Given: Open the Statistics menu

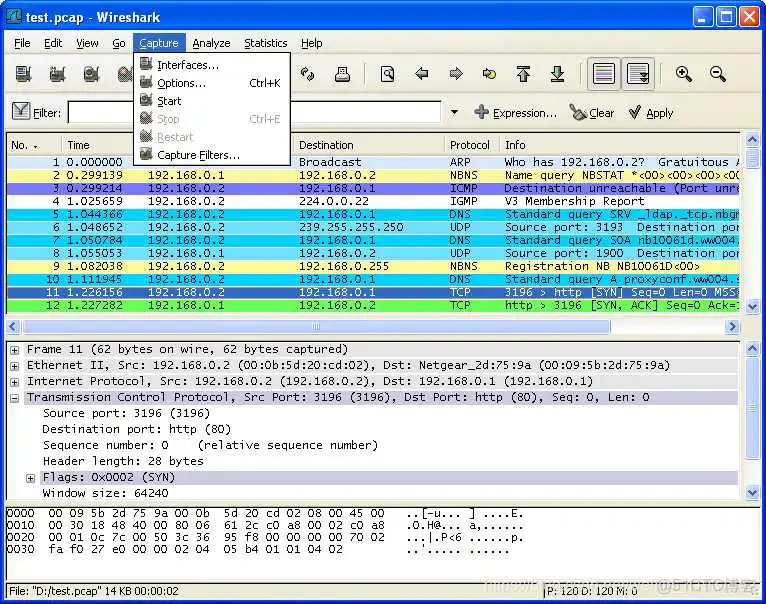Looking at the screenshot, I should [266, 43].
